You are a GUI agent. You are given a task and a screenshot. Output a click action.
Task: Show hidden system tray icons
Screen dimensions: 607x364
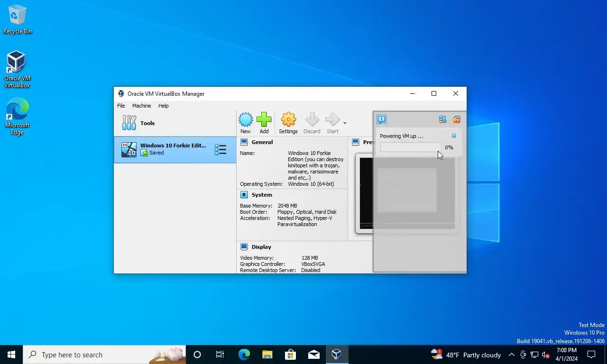coord(511,355)
